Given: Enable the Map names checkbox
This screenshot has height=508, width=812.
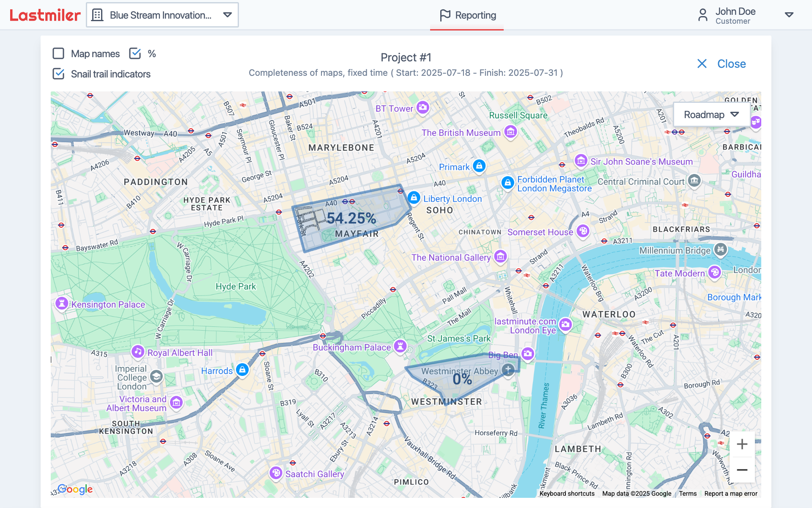Looking at the screenshot, I should point(58,53).
